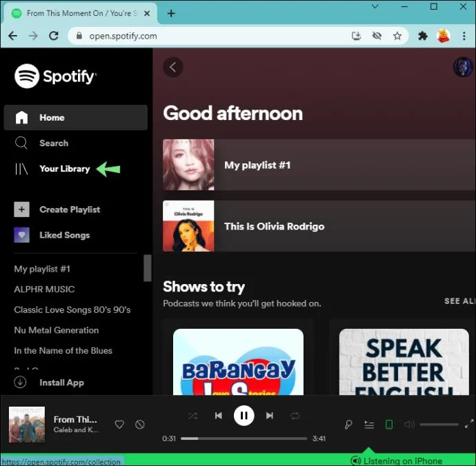Click the Spotify logo in the sidebar
The image size is (476, 466).
55,76
